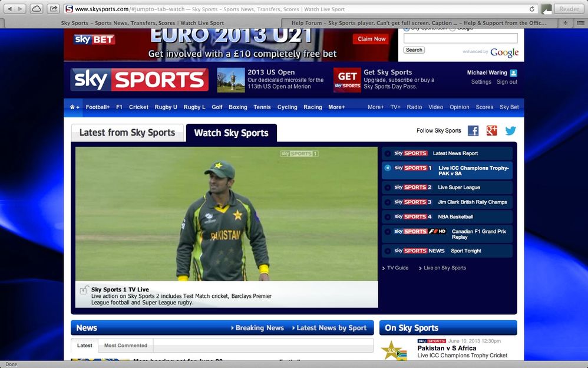Click the Google logo beside the search box
Image resolution: width=588 pixels, height=368 pixels.
click(504, 52)
